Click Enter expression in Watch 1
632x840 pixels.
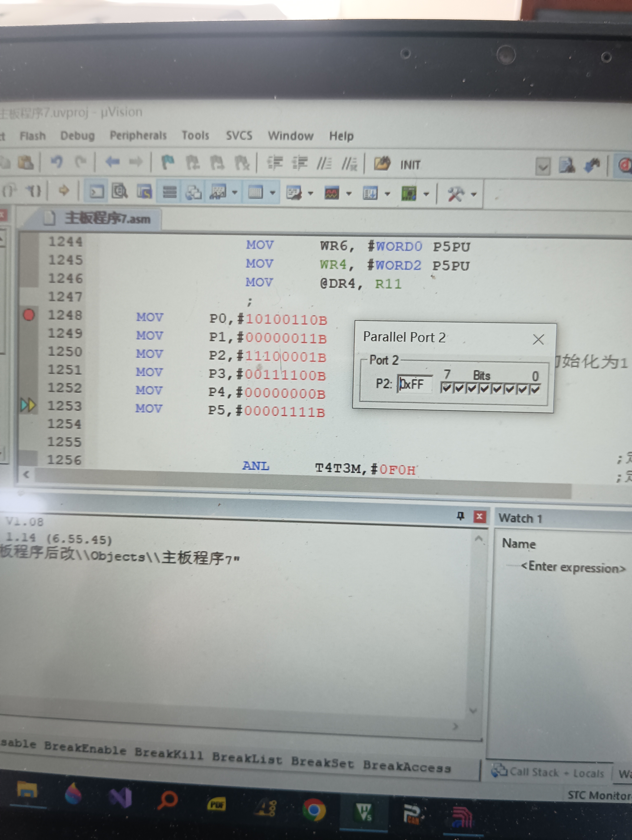point(573,568)
